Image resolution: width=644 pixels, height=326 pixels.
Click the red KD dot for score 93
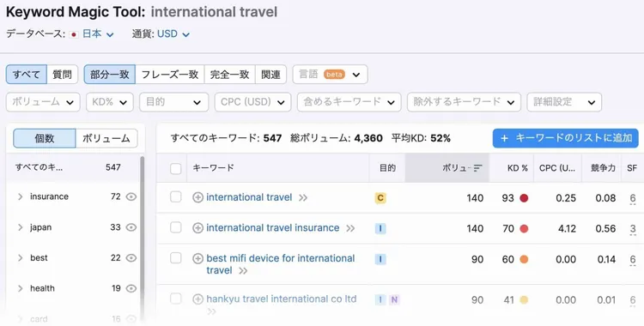pyautogui.click(x=524, y=198)
